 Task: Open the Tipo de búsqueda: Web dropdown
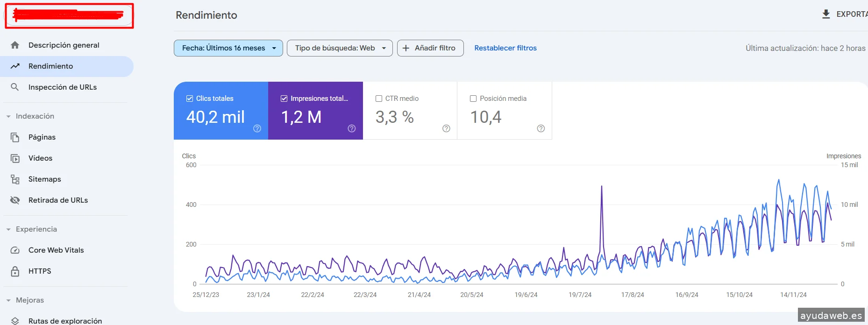(x=340, y=48)
